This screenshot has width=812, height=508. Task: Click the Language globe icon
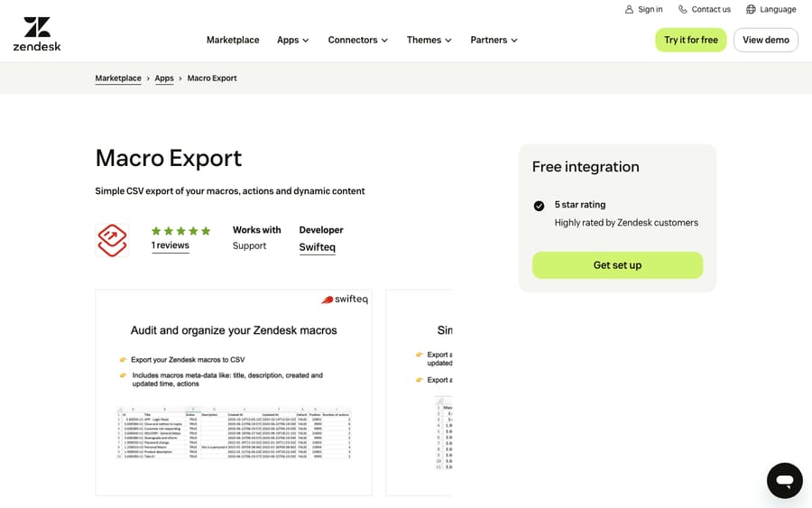click(x=751, y=9)
